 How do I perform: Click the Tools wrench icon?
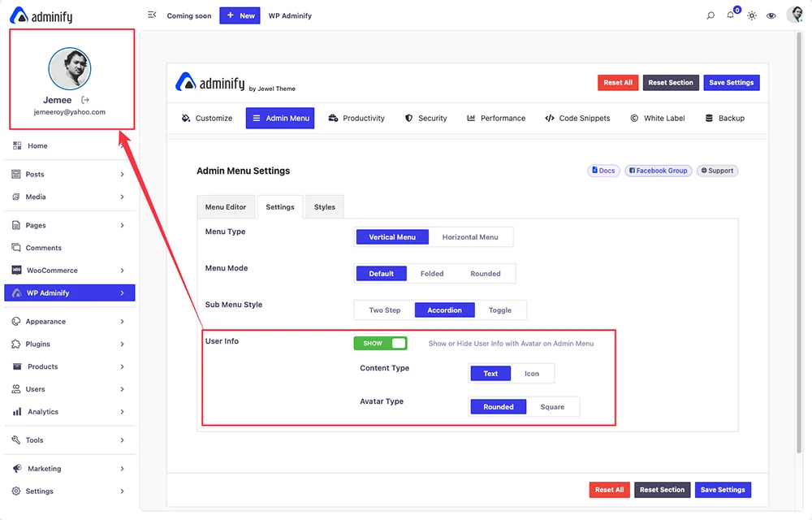16,440
